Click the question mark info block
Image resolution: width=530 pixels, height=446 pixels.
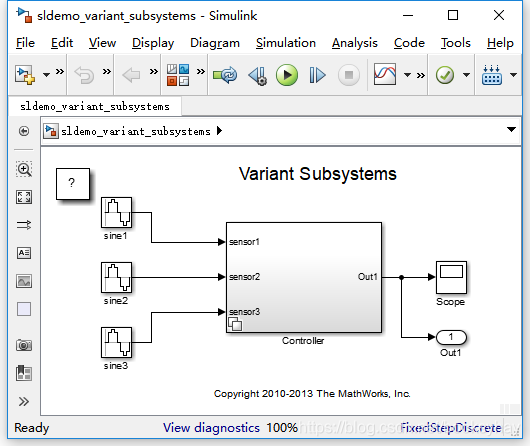click(73, 184)
